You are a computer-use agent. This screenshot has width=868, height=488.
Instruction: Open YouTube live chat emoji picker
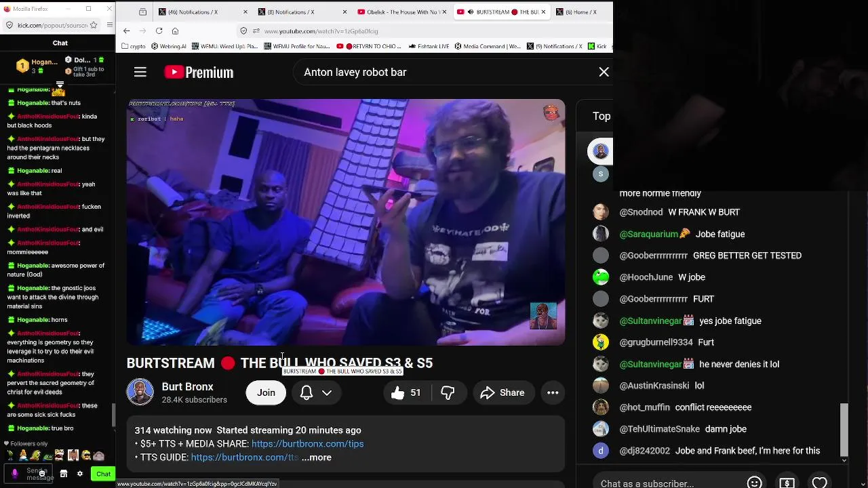coord(754,483)
